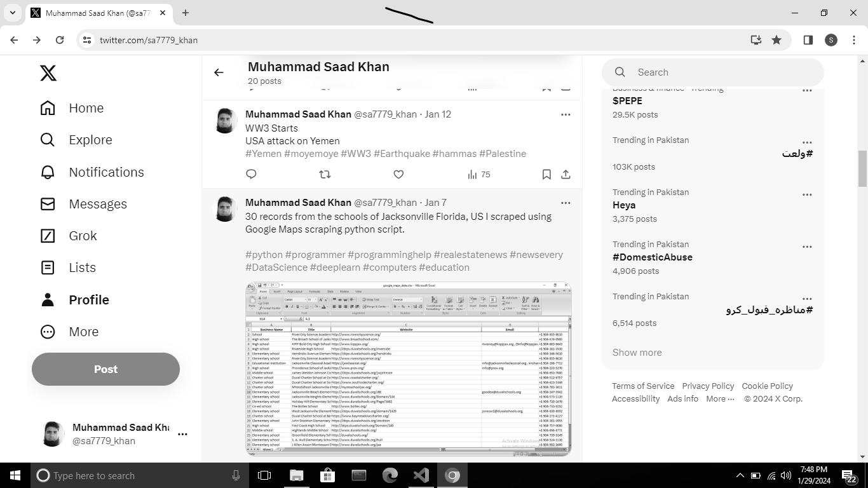Click the browser back button
This screenshot has width=868, height=488.
click(14, 40)
